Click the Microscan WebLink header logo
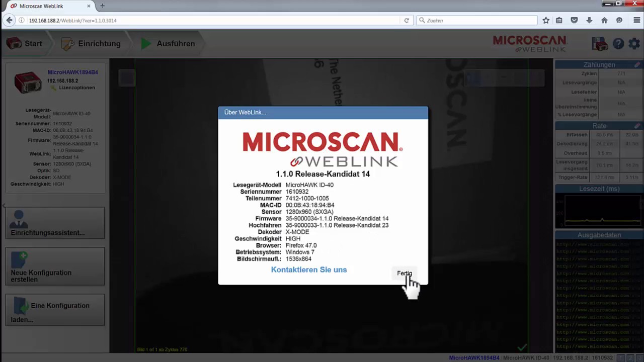The height and width of the screenshot is (362, 644). coord(530,44)
